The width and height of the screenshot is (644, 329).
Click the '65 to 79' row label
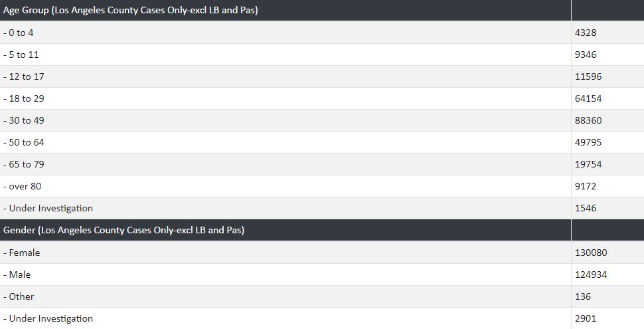pos(23,164)
